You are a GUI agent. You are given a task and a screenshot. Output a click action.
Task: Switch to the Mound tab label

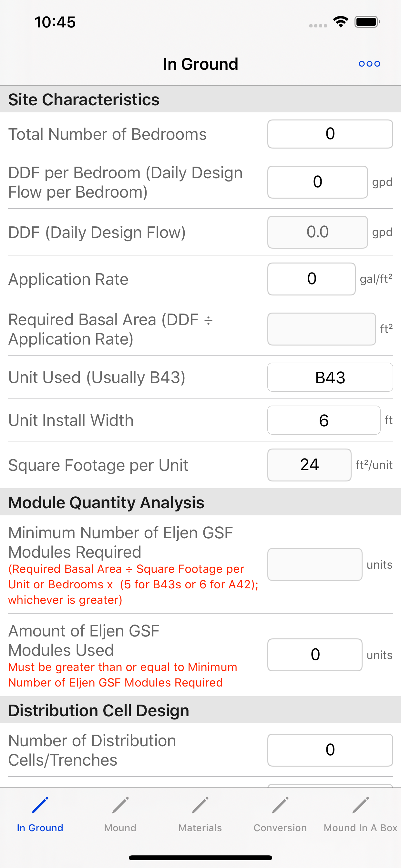[120, 828]
